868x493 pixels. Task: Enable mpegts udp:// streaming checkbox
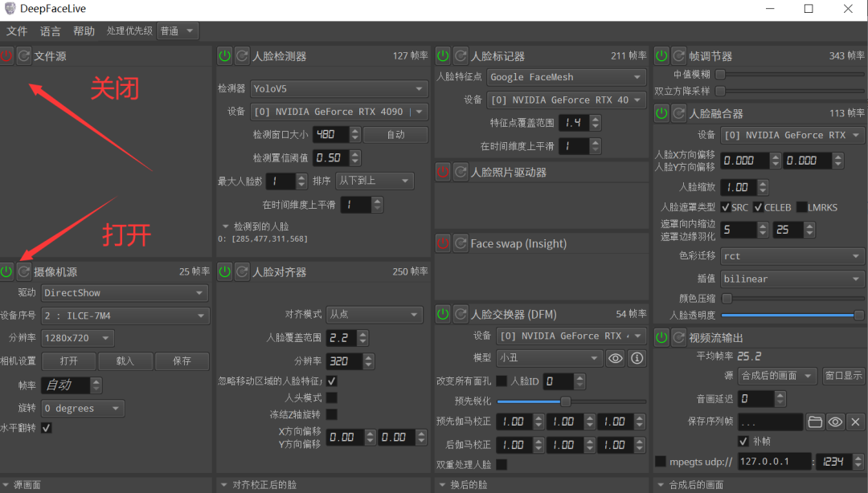[661, 462]
